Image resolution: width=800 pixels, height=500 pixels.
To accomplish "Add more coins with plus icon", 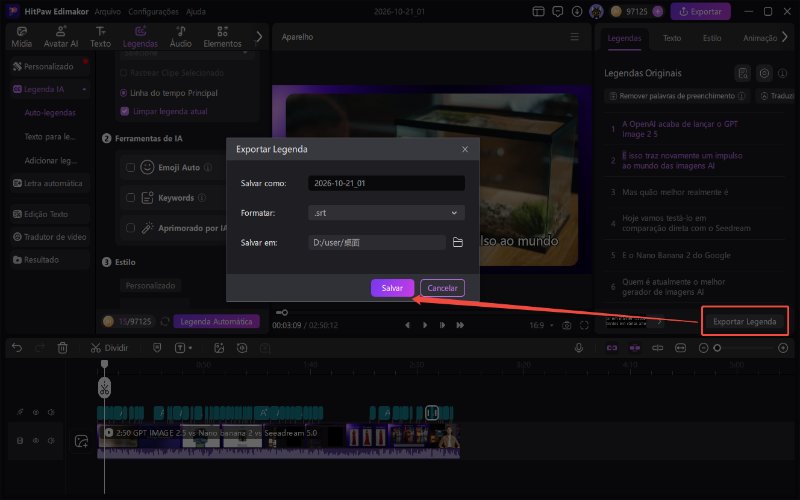I will [x=658, y=11].
